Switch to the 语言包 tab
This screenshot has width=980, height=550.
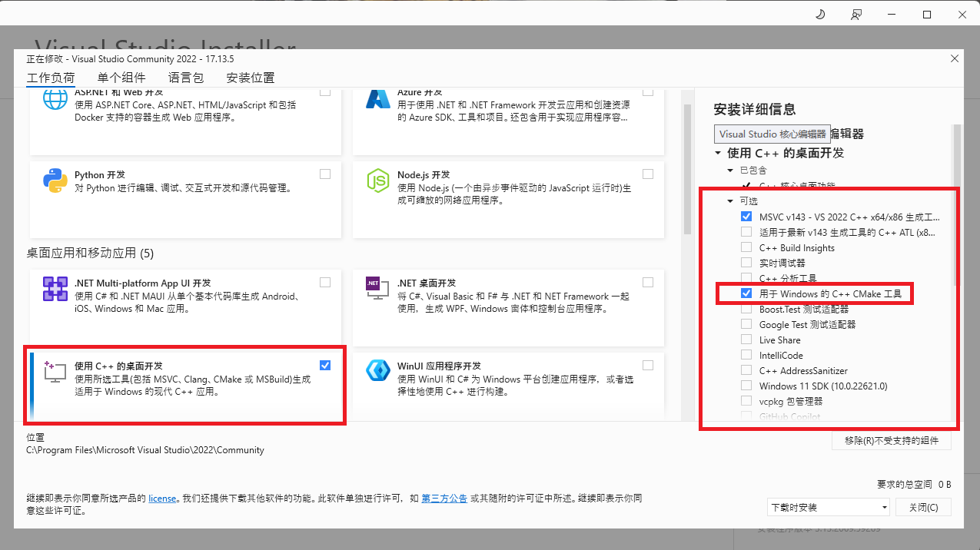pyautogui.click(x=186, y=78)
